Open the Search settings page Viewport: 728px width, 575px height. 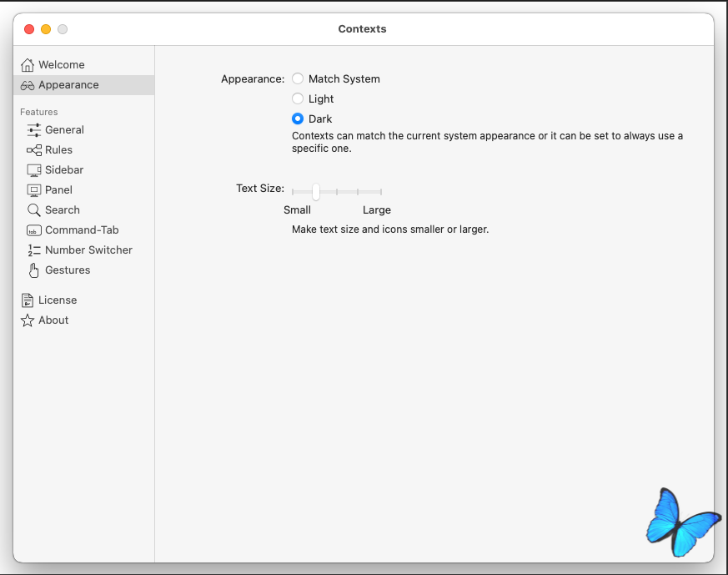tap(84, 210)
